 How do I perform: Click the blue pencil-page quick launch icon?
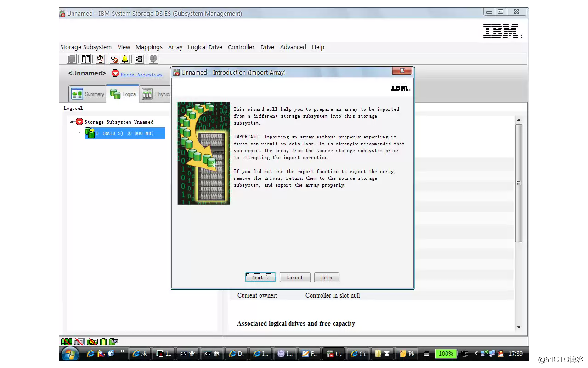pyautogui.click(x=111, y=354)
